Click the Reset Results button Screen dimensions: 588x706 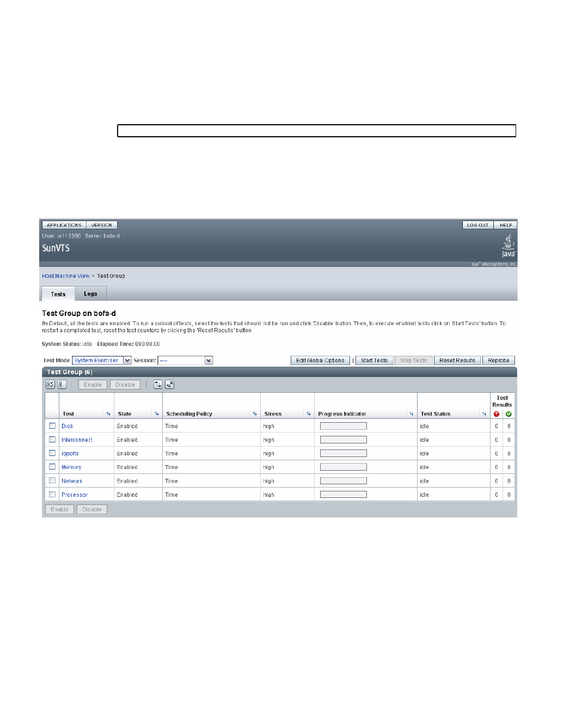(457, 361)
